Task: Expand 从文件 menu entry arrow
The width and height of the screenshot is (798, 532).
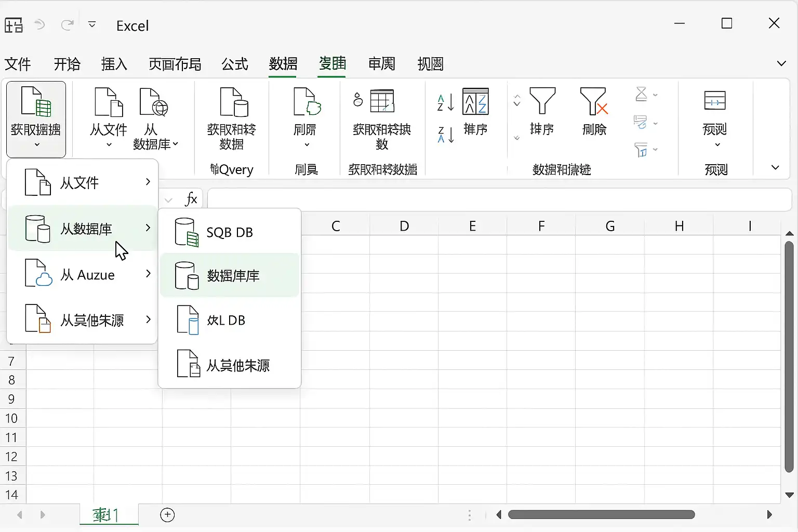Action: point(148,182)
